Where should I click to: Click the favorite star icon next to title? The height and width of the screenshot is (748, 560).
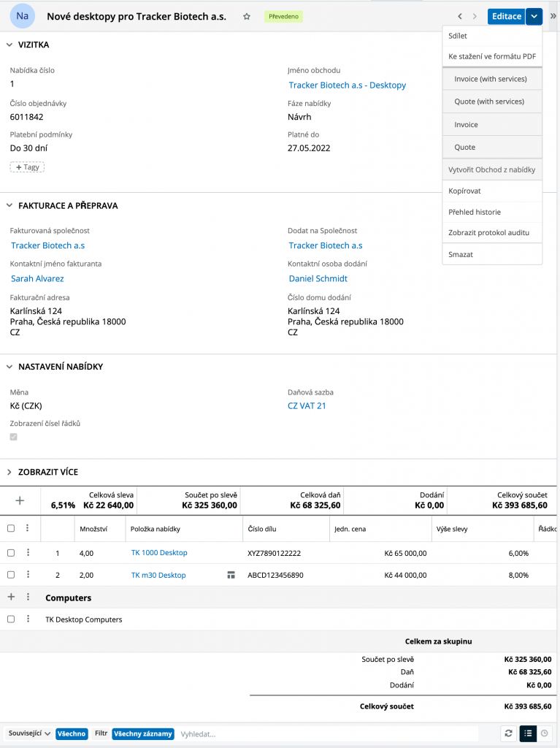click(x=247, y=16)
